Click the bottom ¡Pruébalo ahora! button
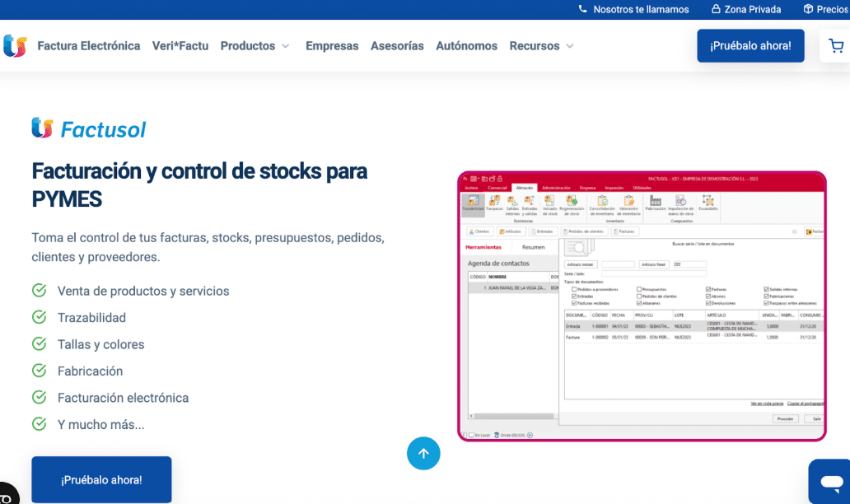This screenshot has width=850, height=504. click(x=101, y=479)
